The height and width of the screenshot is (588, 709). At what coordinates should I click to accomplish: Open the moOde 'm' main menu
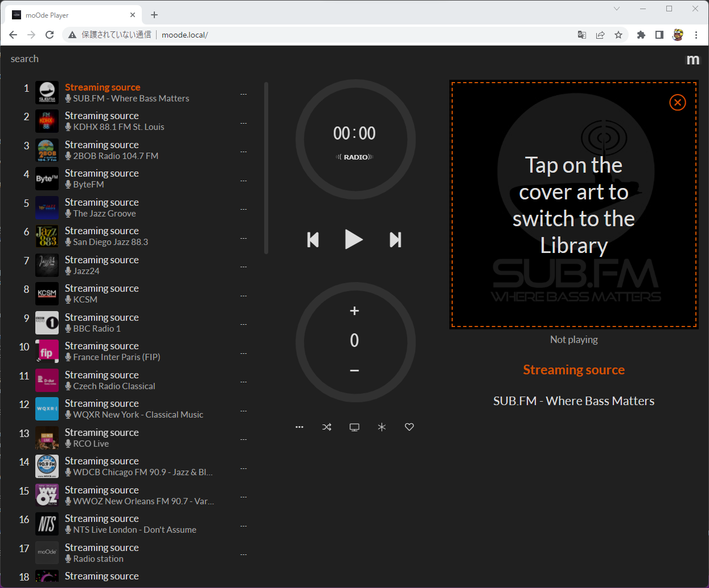[x=692, y=59]
